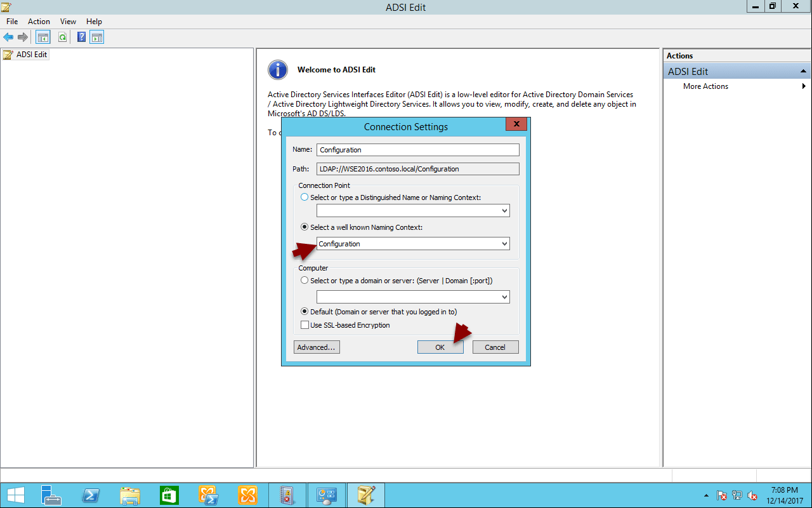Click the network tray icon

(737, 496)
